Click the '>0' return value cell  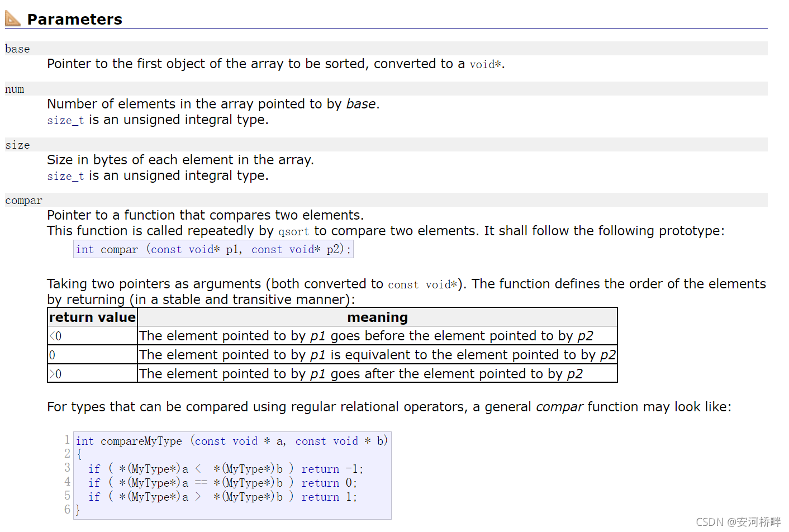click(92, 374)
